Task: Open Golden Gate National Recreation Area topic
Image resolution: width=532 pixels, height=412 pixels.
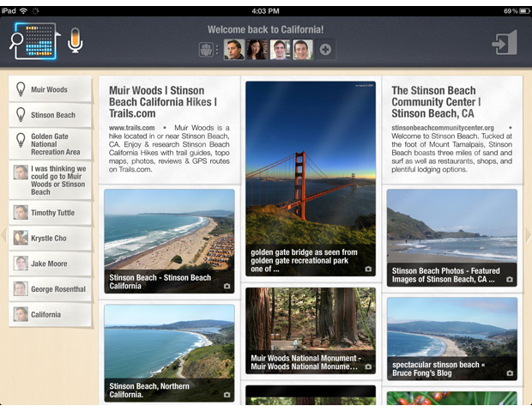Action: click(51, 144)
